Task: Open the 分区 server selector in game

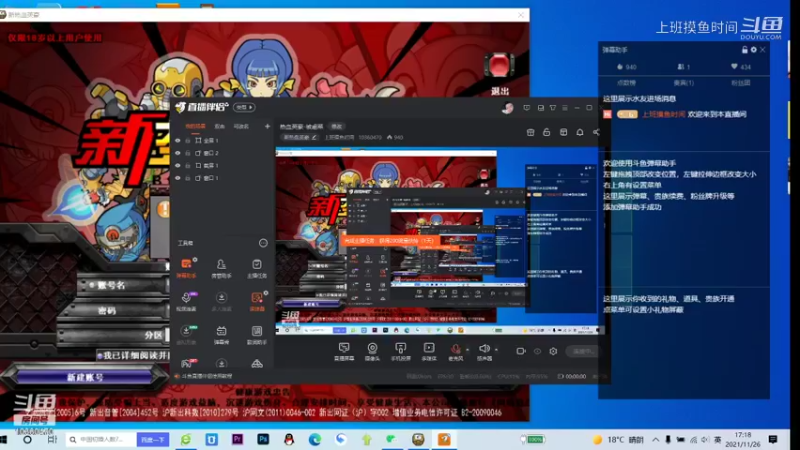Action: (x=115, y=335)
